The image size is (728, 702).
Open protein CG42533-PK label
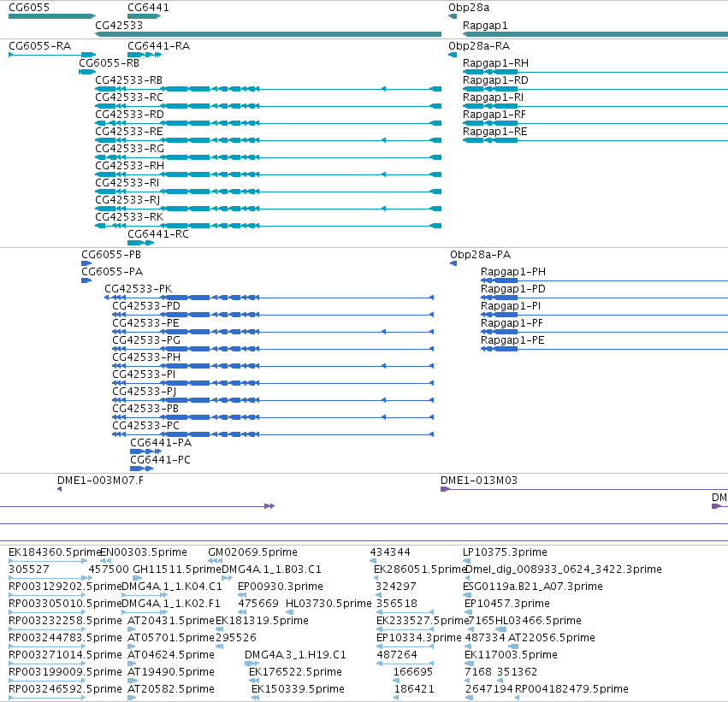[139, 289]
